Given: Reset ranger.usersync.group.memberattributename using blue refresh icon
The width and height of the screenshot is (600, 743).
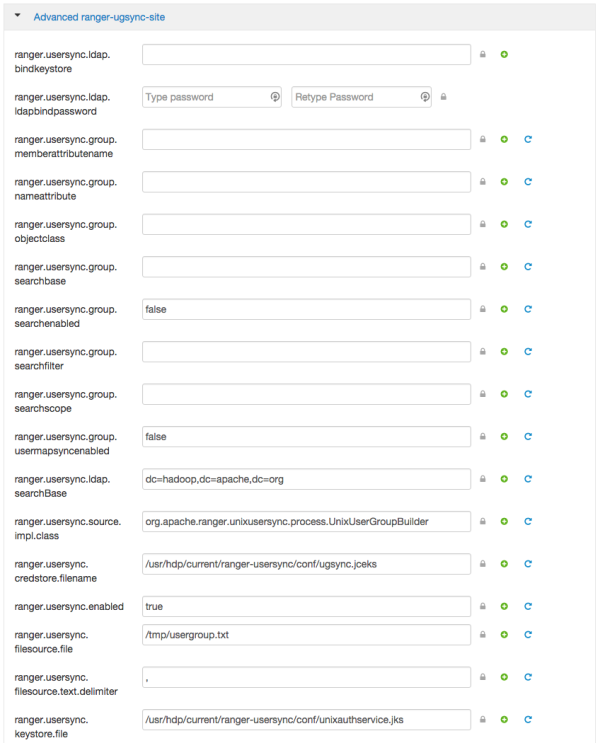Looking at the screenshot, I should tap(527, 139).
